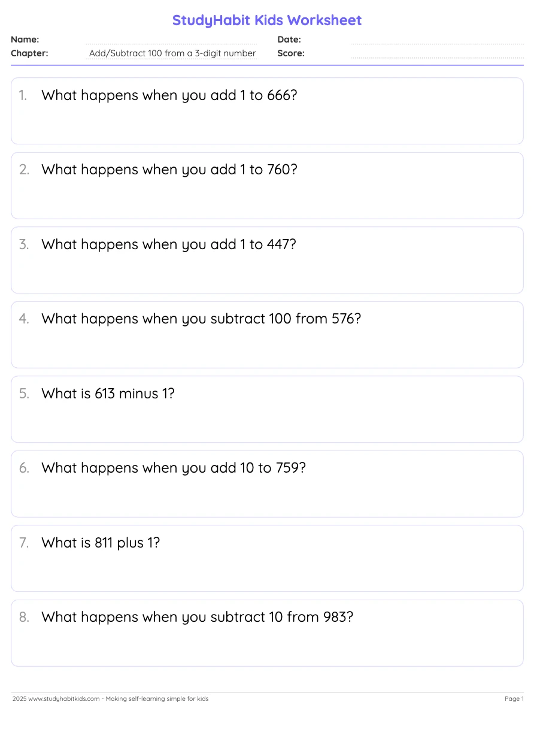Click the Chapter field text
This screenshot has height=756, width=534.
click(x=172, y=53)
